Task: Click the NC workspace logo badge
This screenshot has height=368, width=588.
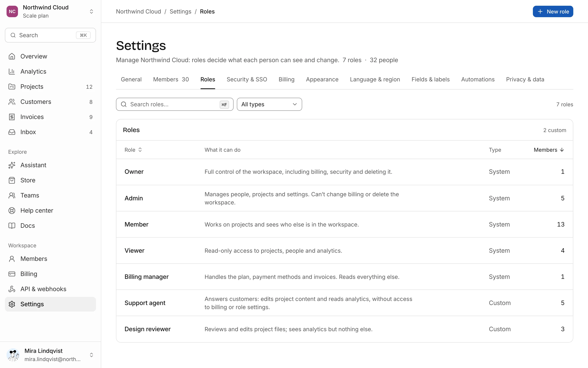Action: [x=12, y=11]
